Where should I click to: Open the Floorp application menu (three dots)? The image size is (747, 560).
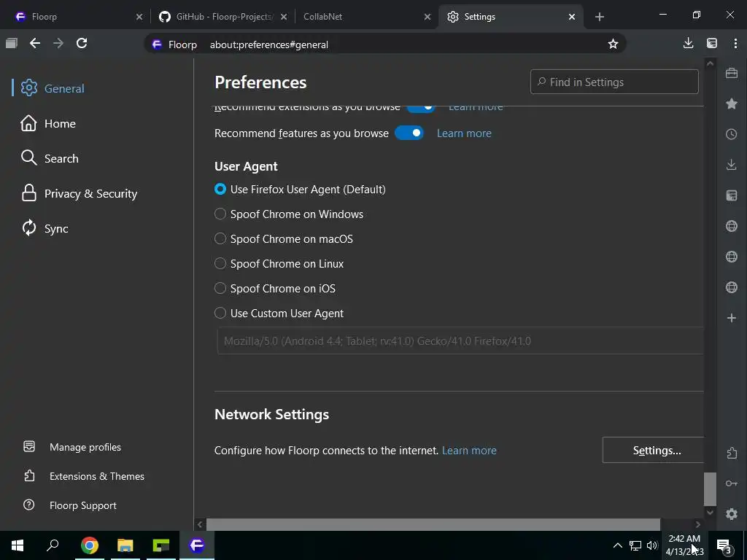tap(735, 44)
